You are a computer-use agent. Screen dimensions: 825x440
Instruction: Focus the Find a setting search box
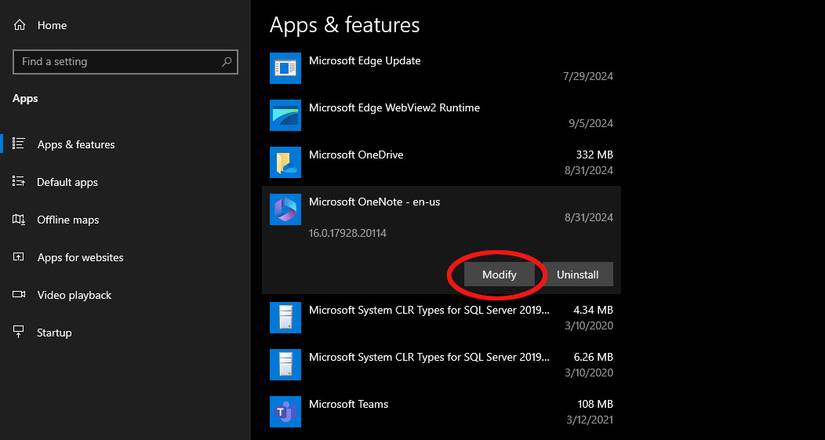(125, 62)
